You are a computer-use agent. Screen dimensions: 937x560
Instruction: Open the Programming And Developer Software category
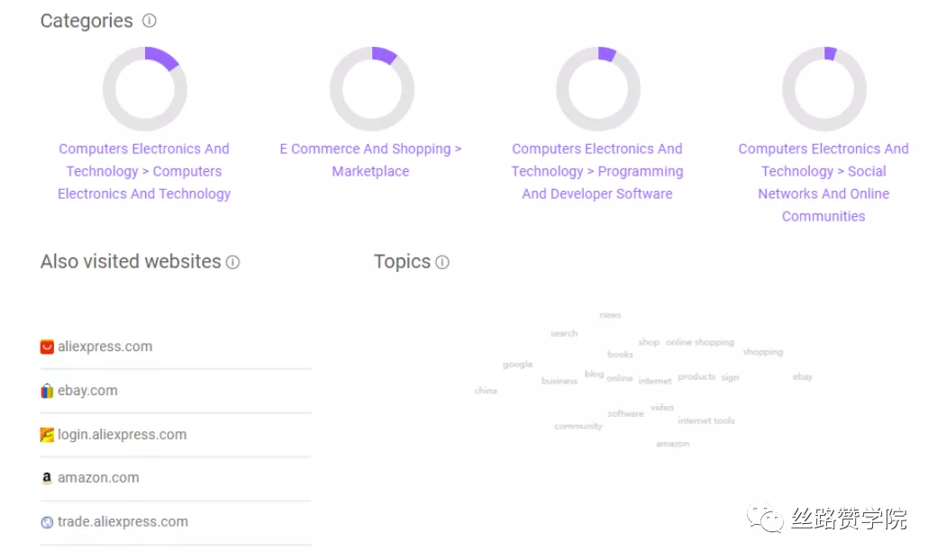click(x=597, y=171)
